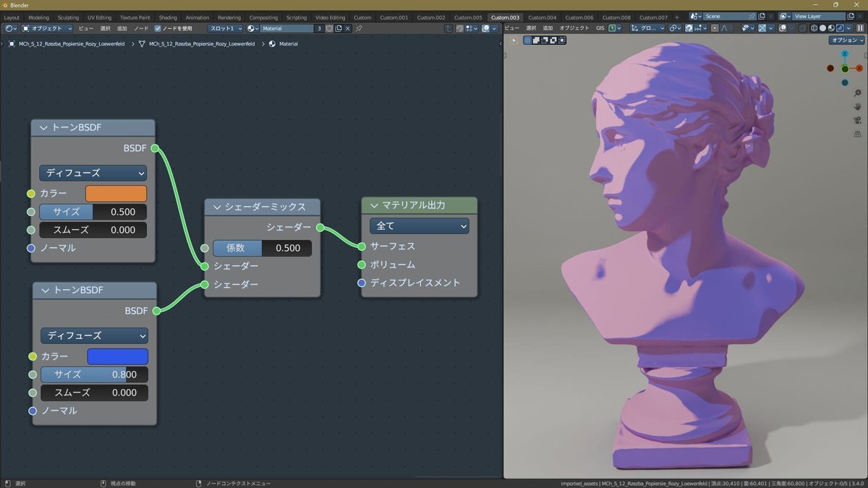Click the サーフェス input socket
Image resolution: width=868 pixels, height=488 pixels.
tap(362, 246)
